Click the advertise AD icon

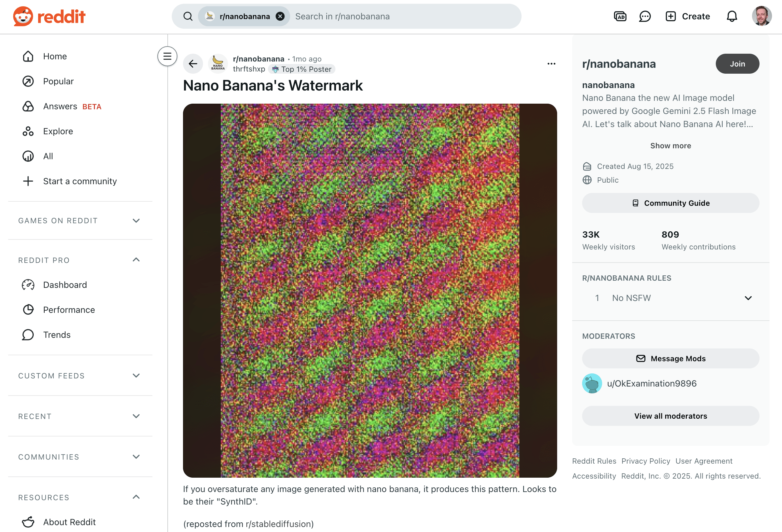[620, 16]
